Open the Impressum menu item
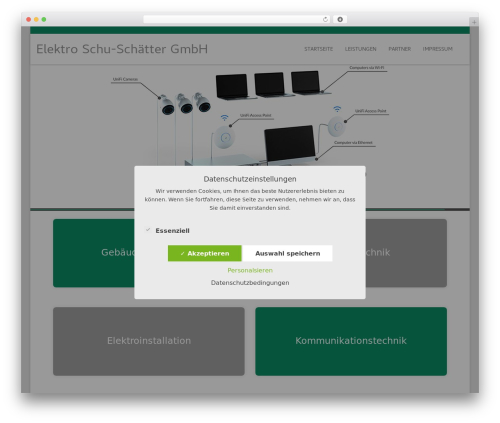This screenshot has height=423, width=500. (437, 49)
